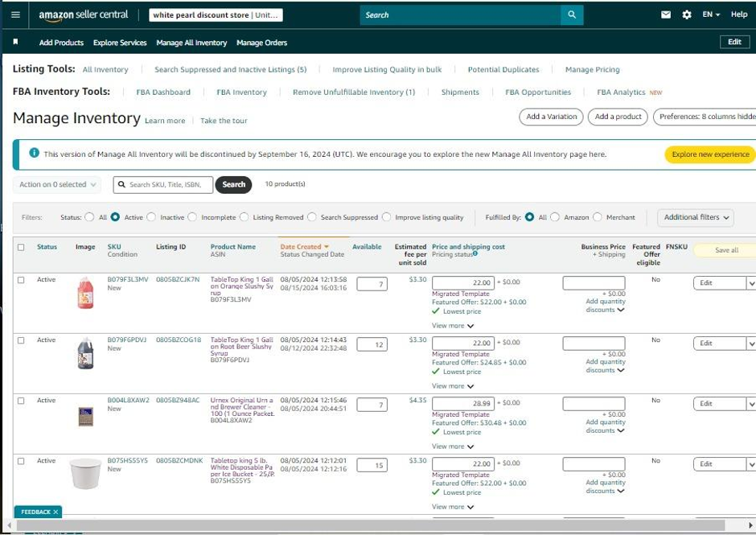756x535 pixels.
Task: Click the search magnifier button in header
Action: [x=572, y=15]
